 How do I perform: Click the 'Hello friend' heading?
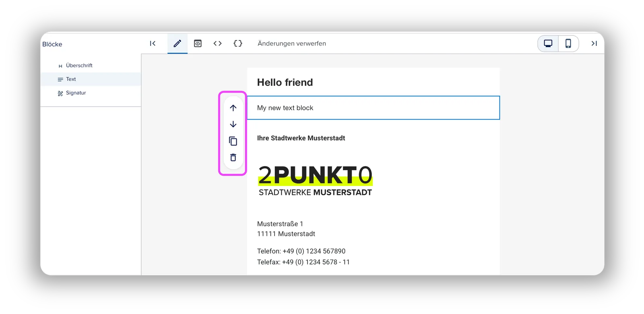click(x=285, y=83)
